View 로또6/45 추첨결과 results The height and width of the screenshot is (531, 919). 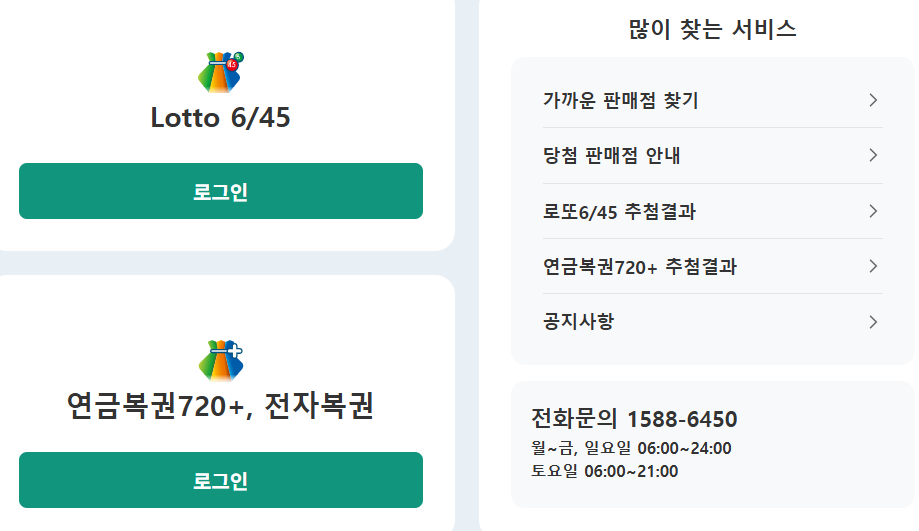619,211
